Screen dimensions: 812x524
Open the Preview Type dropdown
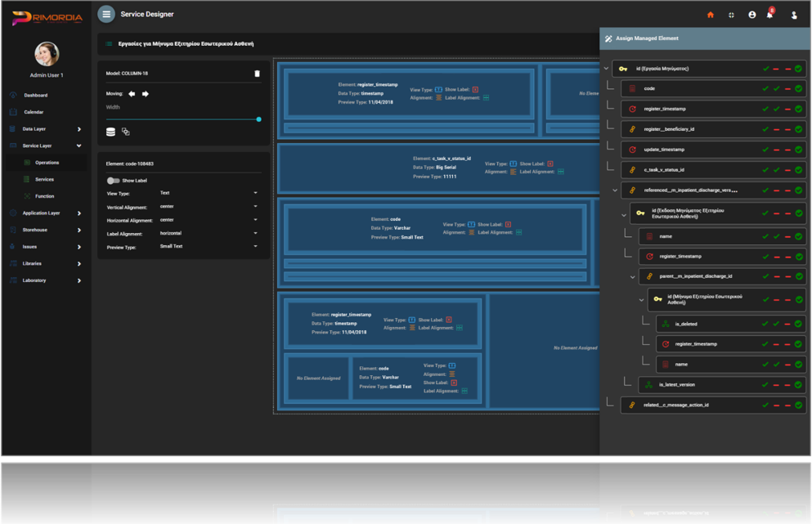[208, 246]
